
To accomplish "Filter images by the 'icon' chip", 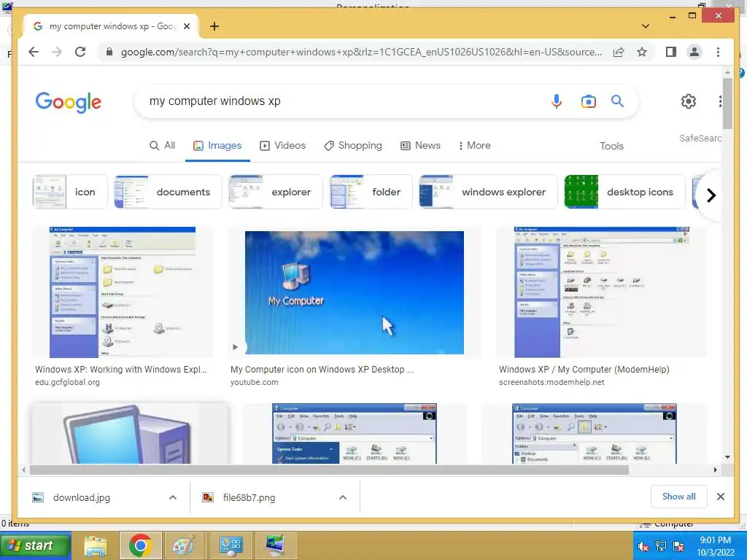I will [70, 192].
